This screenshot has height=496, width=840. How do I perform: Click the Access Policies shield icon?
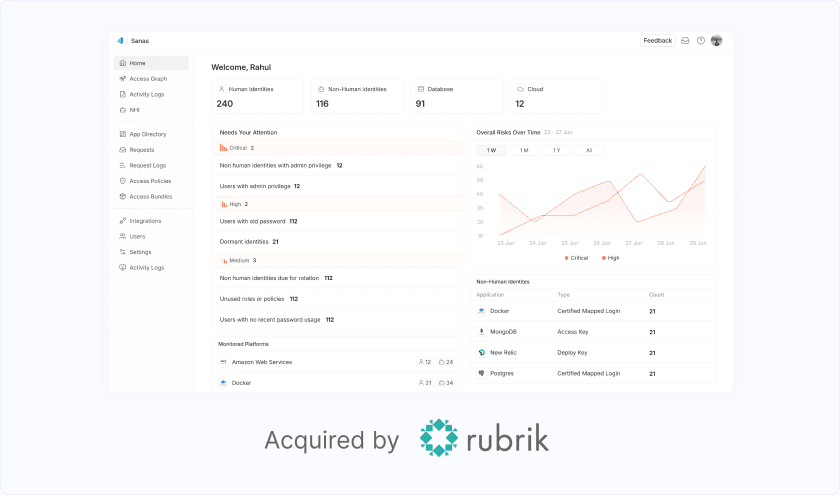(x=123, y=181)
